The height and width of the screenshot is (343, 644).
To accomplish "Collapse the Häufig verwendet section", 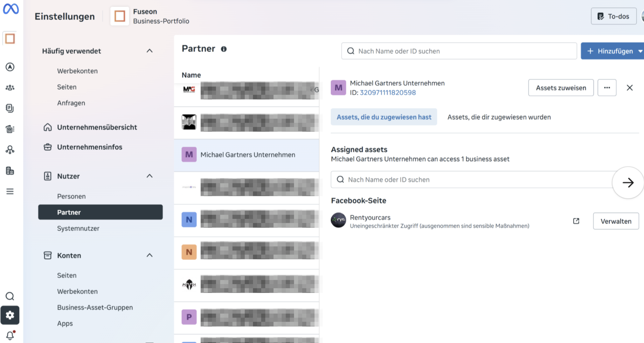I will [150, 51].
